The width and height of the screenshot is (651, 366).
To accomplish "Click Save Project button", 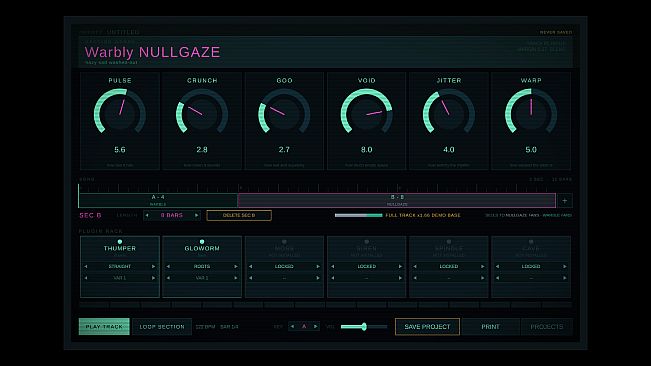I will click(427, 327).
